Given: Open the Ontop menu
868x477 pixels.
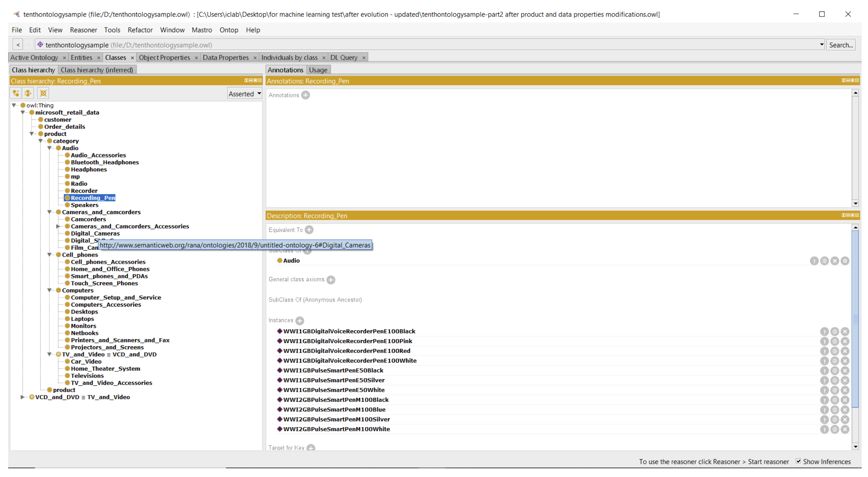Looking at the screenshot, I should [229, 30].
